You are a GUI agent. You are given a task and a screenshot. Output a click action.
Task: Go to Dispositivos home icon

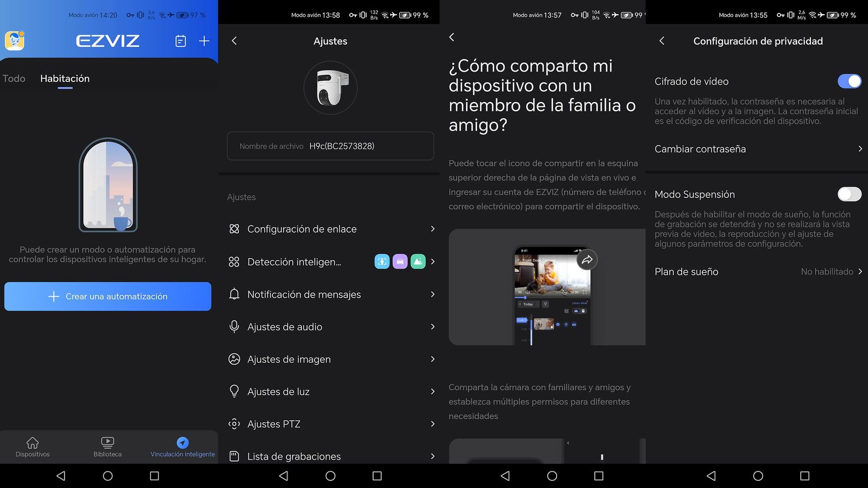pos(33,442)
